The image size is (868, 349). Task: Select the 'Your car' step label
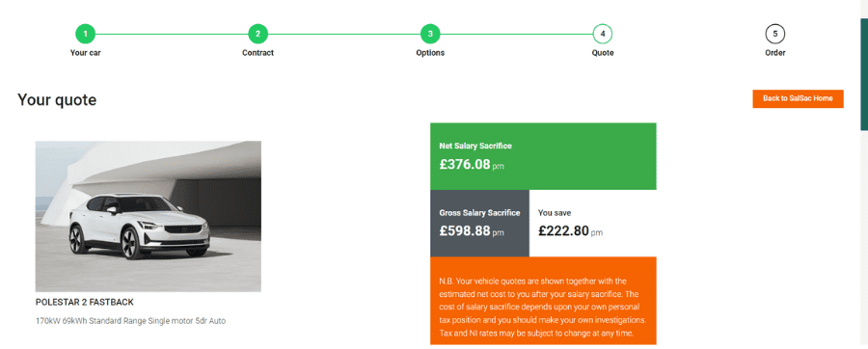(85, 53)
